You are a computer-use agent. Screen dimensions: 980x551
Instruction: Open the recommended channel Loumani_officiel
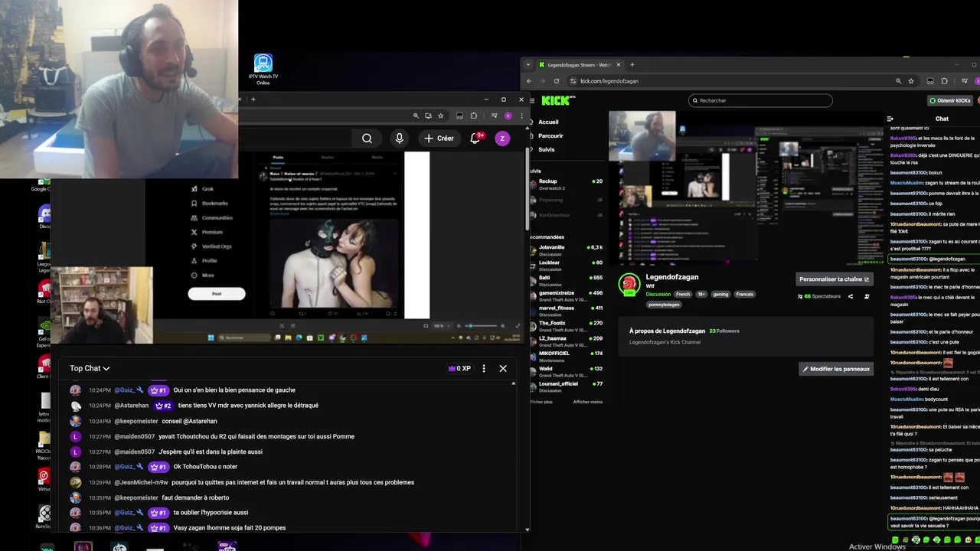pos(567,386)
